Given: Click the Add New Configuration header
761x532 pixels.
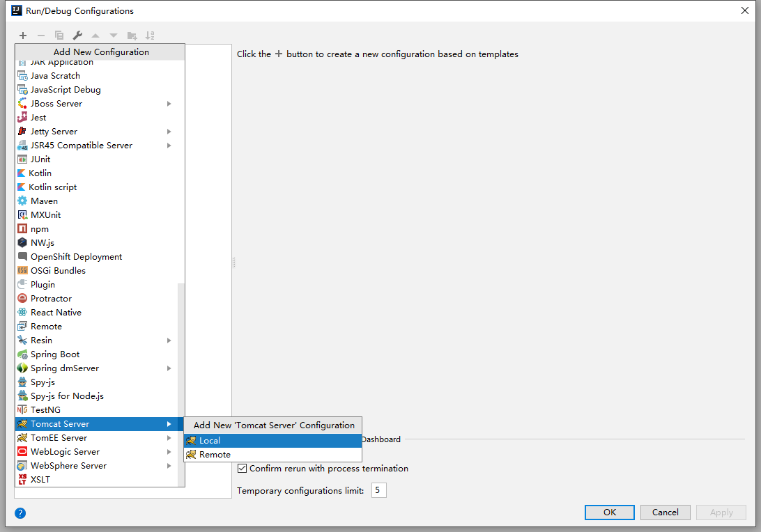Looking at the screenshot, I should 100,52.
